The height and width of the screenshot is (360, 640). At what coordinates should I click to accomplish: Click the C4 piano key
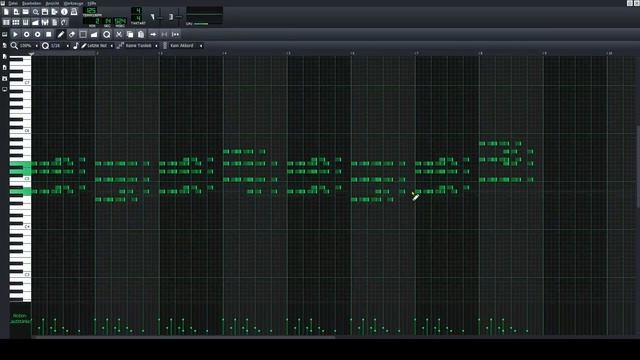[20, 227]
